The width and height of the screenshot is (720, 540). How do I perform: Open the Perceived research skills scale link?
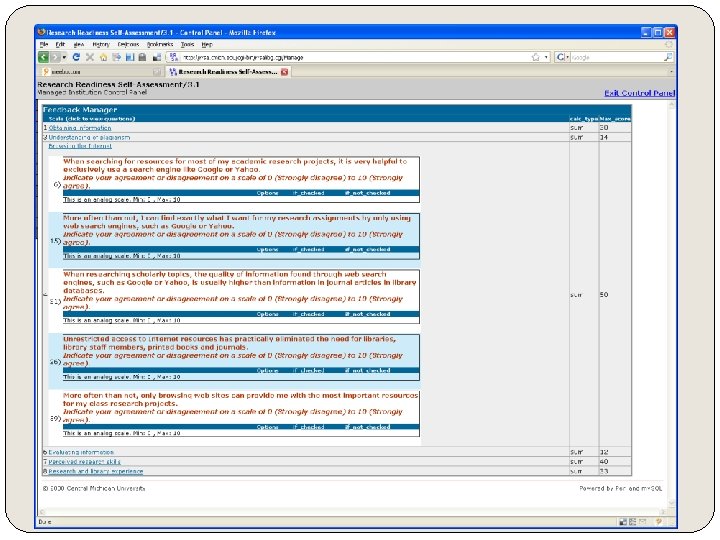click(84, 461)
